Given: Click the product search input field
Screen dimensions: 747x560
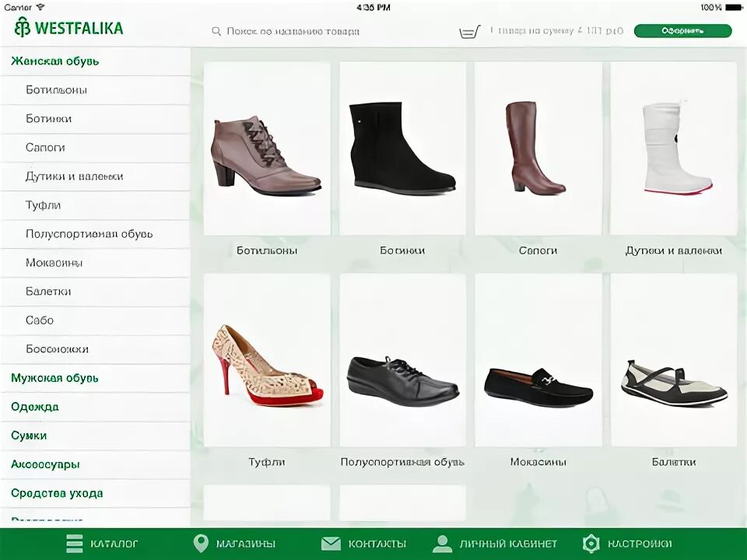Looking at the screenshot, I should coord(296,31).
